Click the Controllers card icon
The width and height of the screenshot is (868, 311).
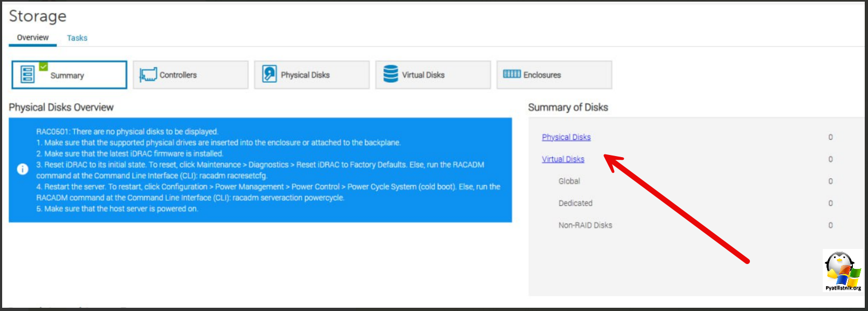point(148,75)
